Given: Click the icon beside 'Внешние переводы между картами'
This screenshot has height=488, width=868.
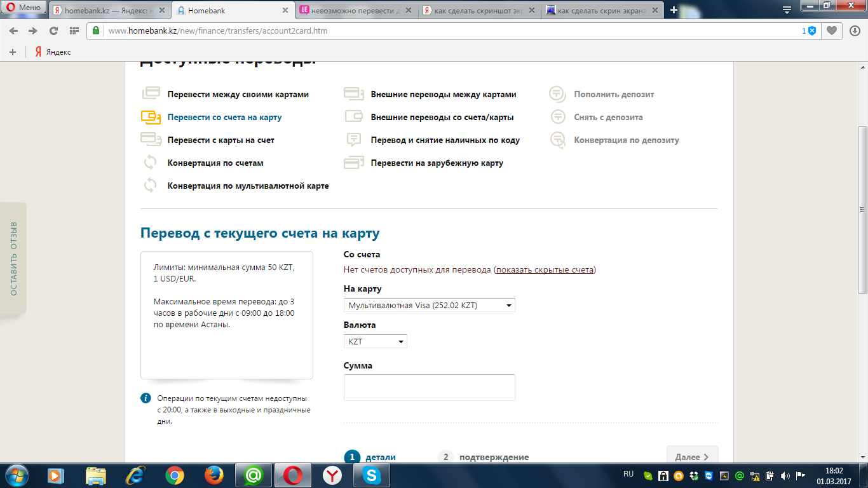Looking at the screenshot, I should coord(354,94).
